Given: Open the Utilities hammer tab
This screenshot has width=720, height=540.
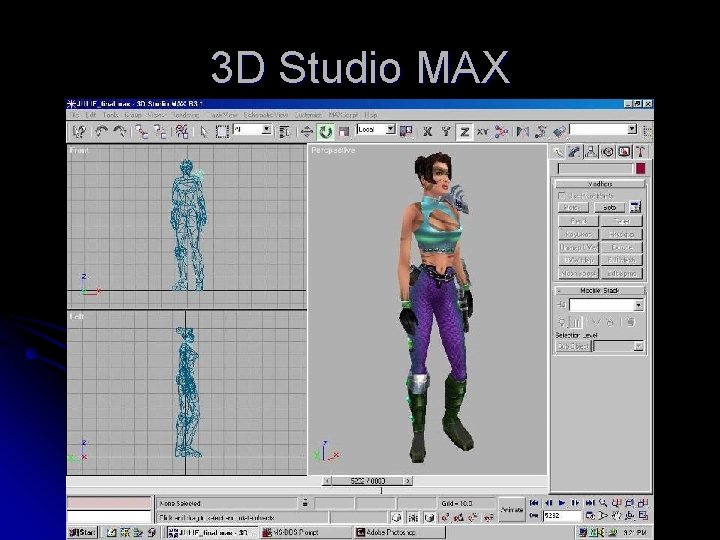Looking at the screenshot, I should 640,152.
